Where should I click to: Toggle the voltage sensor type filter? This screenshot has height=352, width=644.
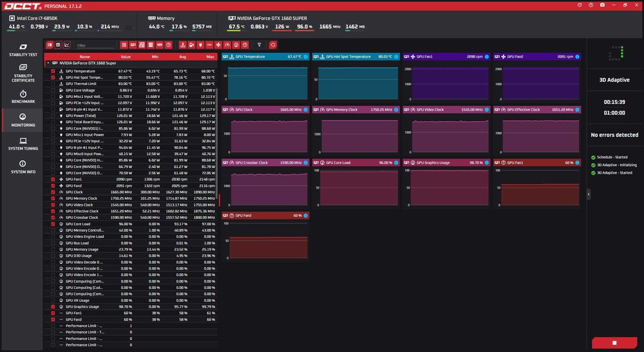click(x=191, y=44)
